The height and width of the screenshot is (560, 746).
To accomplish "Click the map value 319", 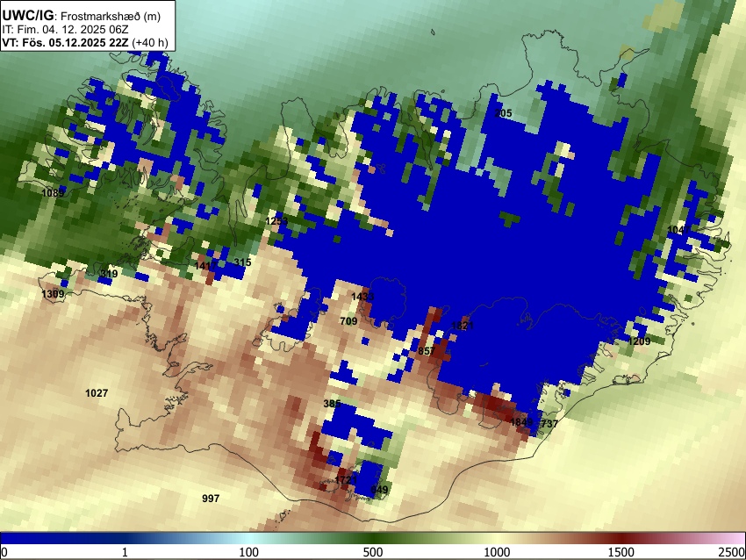I will coord(109,274).
